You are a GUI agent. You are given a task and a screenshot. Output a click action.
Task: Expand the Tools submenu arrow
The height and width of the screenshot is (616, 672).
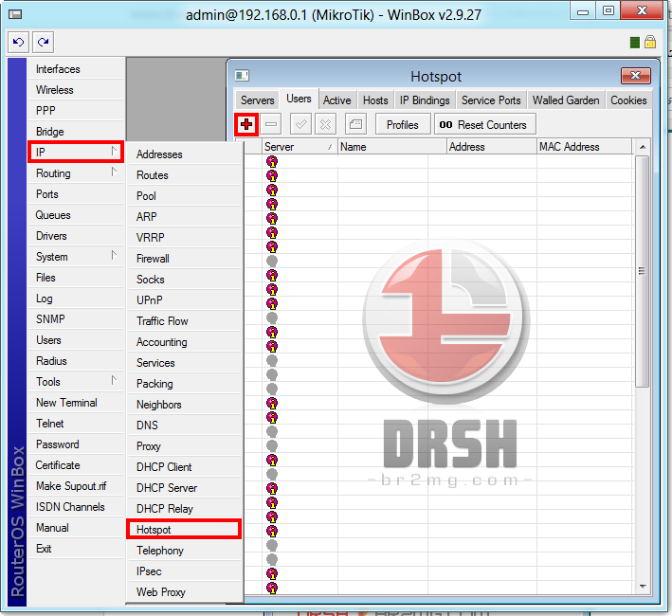[x=114, y=380]
